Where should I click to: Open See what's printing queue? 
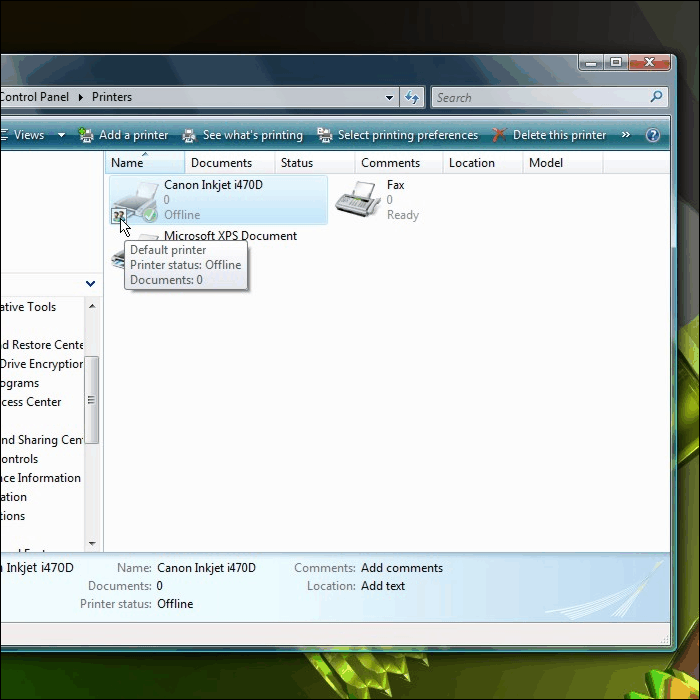pyautogui.click(x=190, y=135)
